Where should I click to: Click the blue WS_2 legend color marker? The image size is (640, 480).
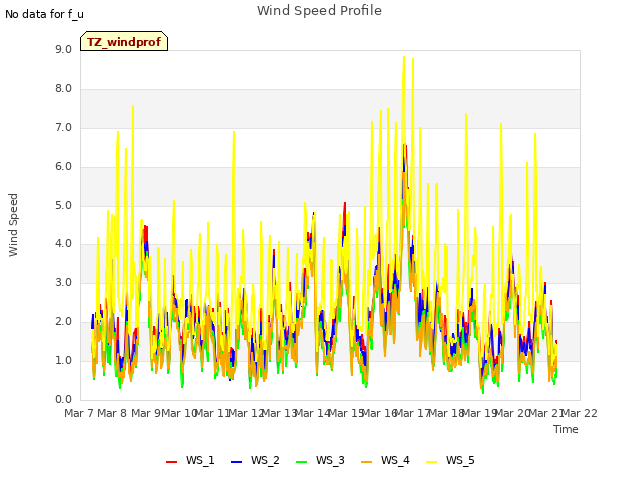(x=236, y=462)
